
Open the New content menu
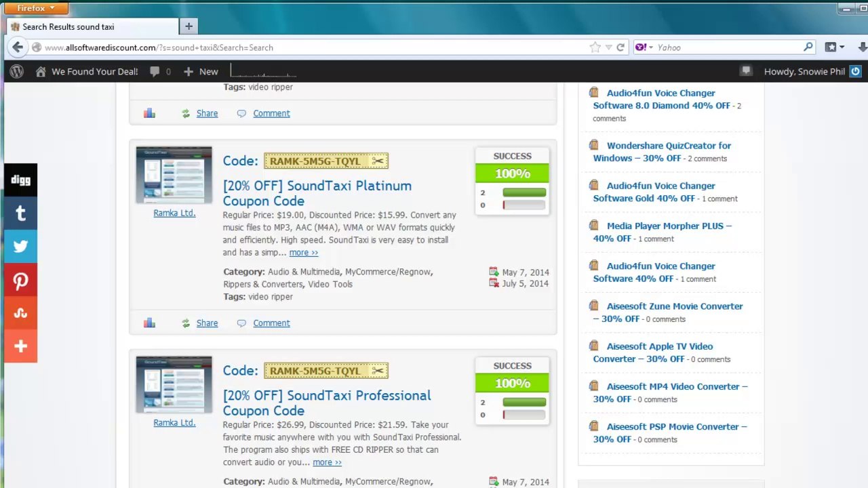click(201, 71)
